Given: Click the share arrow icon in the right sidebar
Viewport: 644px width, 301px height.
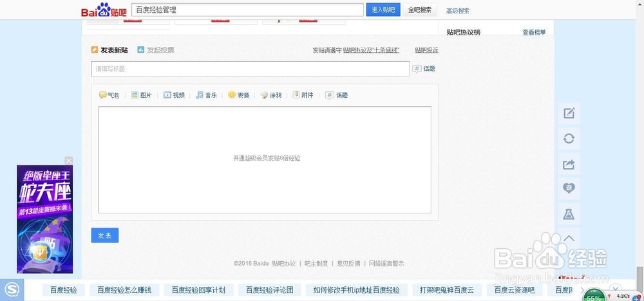Looking at the screenshot, I should coord(569,164).
